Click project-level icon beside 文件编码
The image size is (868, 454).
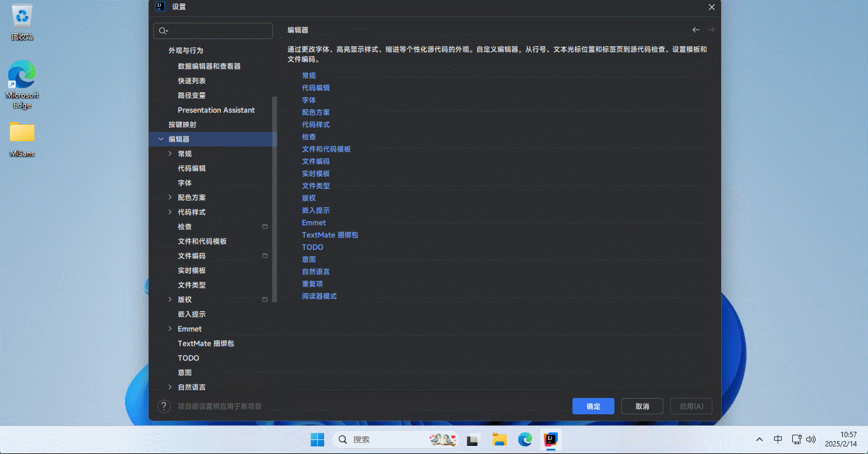pos(265,256)
